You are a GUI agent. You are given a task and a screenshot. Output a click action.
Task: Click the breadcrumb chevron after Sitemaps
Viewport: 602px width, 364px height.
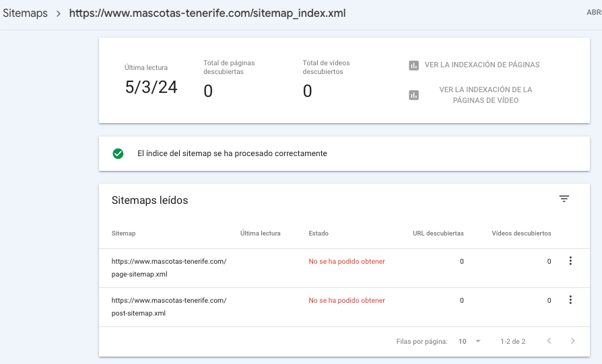point(59,14)
